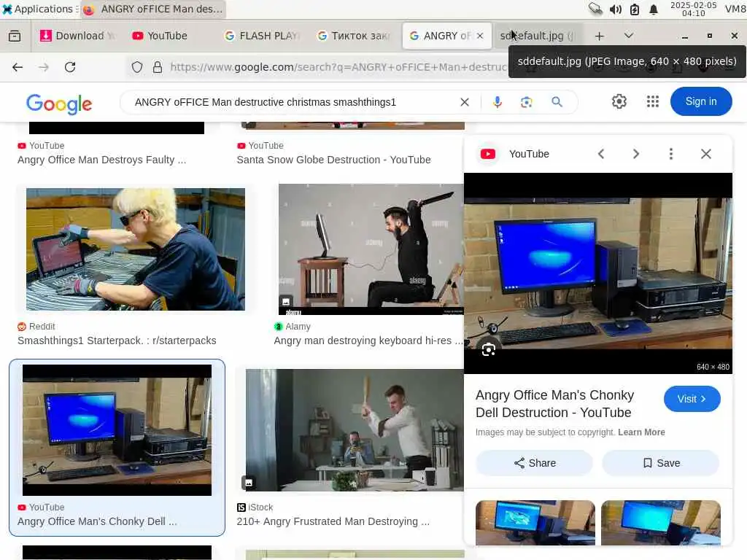The height and width of the screenshot is (560, 747).
Task: Search inside image with Lens overlay icon
Action: (488, 350)
